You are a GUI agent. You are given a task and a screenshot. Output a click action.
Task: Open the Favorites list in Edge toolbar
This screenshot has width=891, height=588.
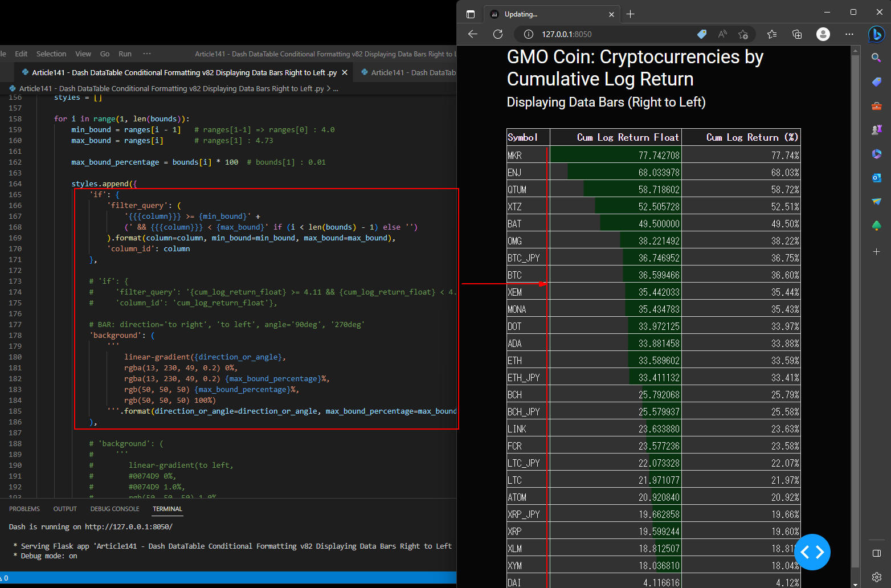point(772,34)
